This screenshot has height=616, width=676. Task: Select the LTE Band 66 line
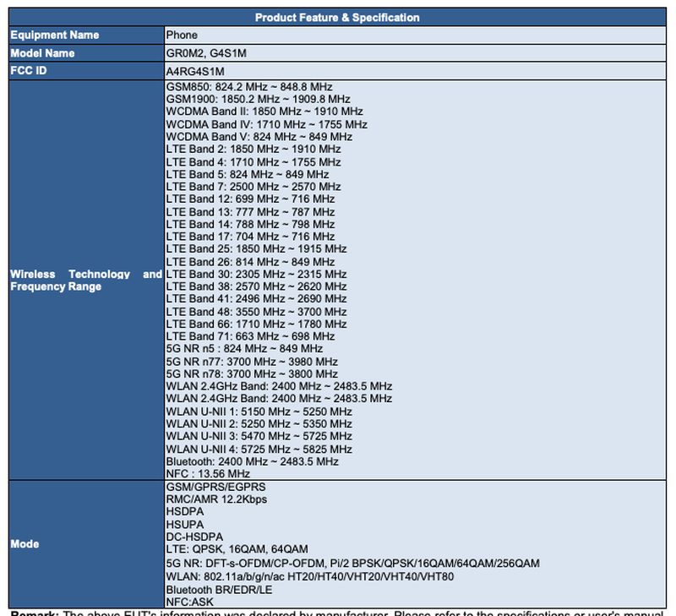coord(257,324)
